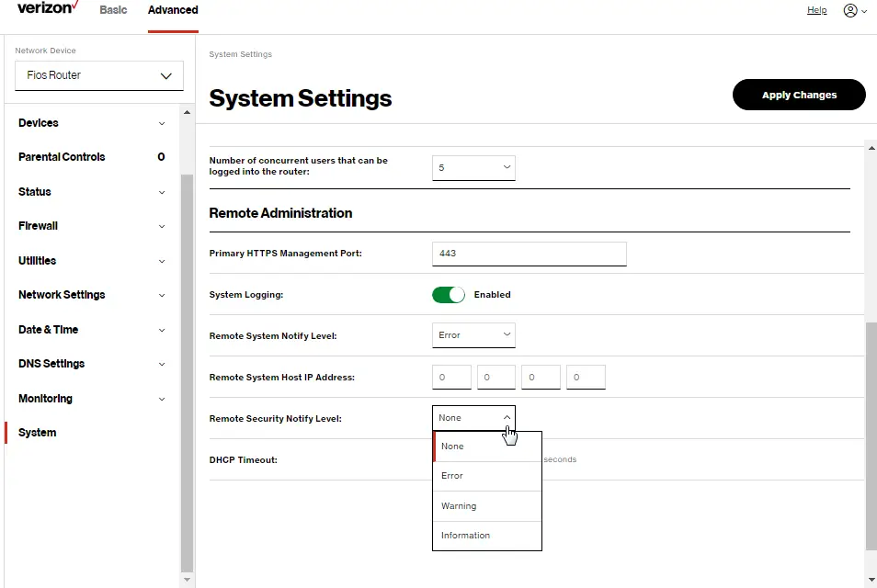Open the Remote System Notify Level dropdown
Image resolution: width=877 pixels, height=588 pixels.
(x=473, y=334)
